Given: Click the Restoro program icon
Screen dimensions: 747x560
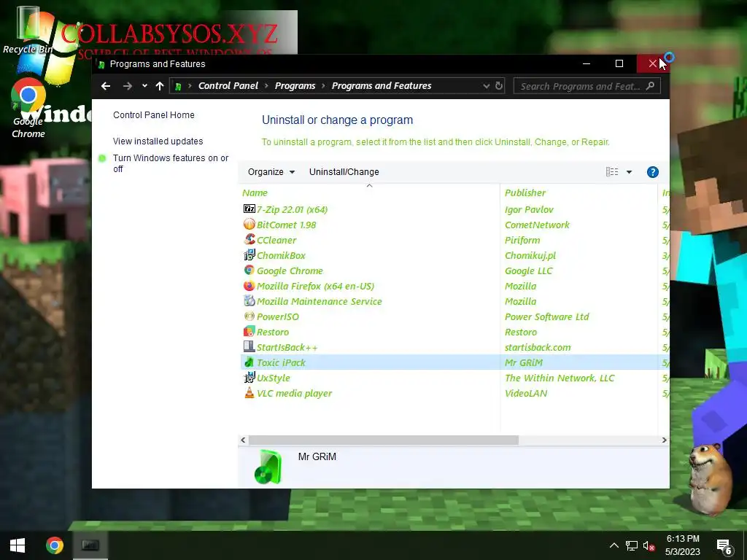Looking at the screenshot, I should tap(249, 331).
